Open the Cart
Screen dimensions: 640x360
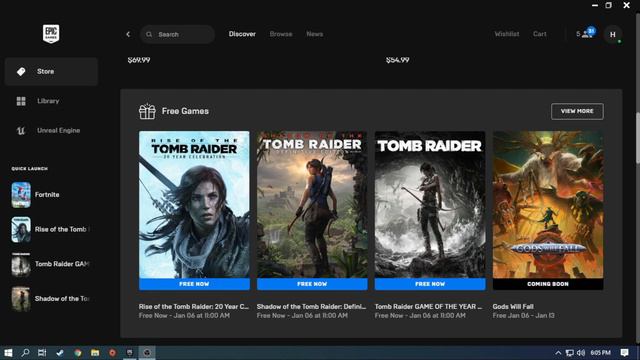tap(540, 34)
